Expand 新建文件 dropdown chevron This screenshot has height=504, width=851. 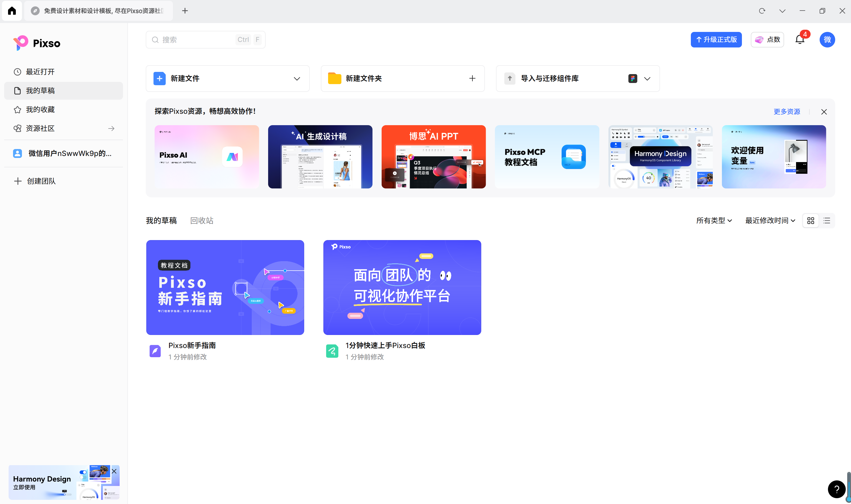[x=297, y=79]
